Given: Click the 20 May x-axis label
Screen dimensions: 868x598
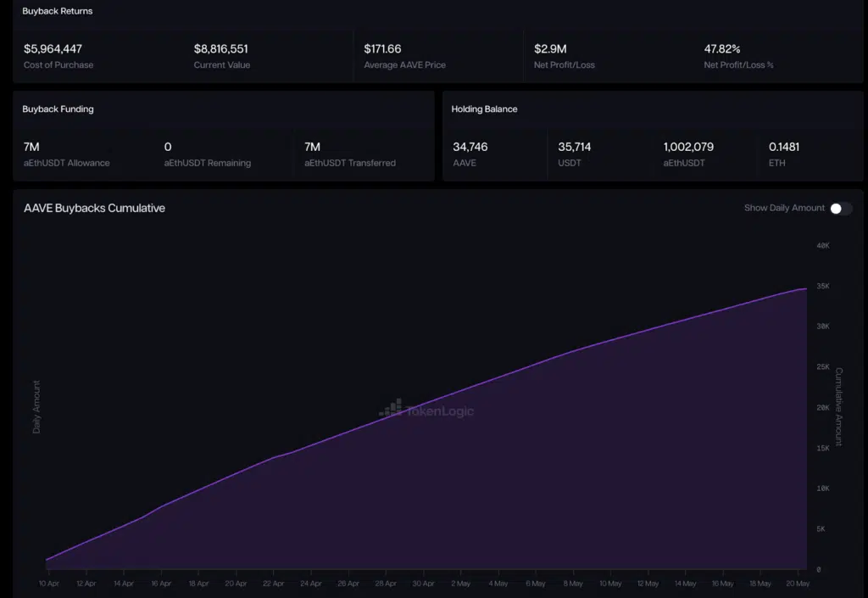Looking at the screenshot, I should click(x=798, y=584).
